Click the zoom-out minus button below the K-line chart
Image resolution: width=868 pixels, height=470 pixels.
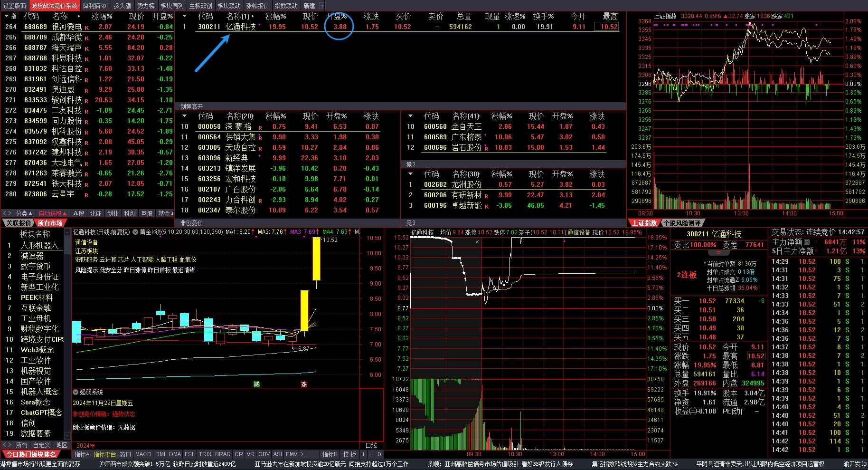(371, 454)
